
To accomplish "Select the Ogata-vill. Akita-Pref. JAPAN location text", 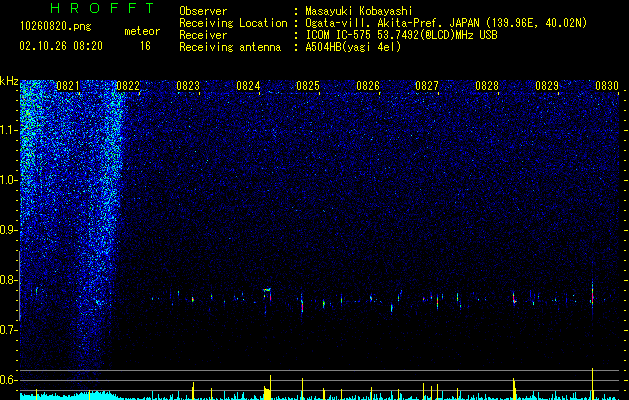I will (446, 23).
